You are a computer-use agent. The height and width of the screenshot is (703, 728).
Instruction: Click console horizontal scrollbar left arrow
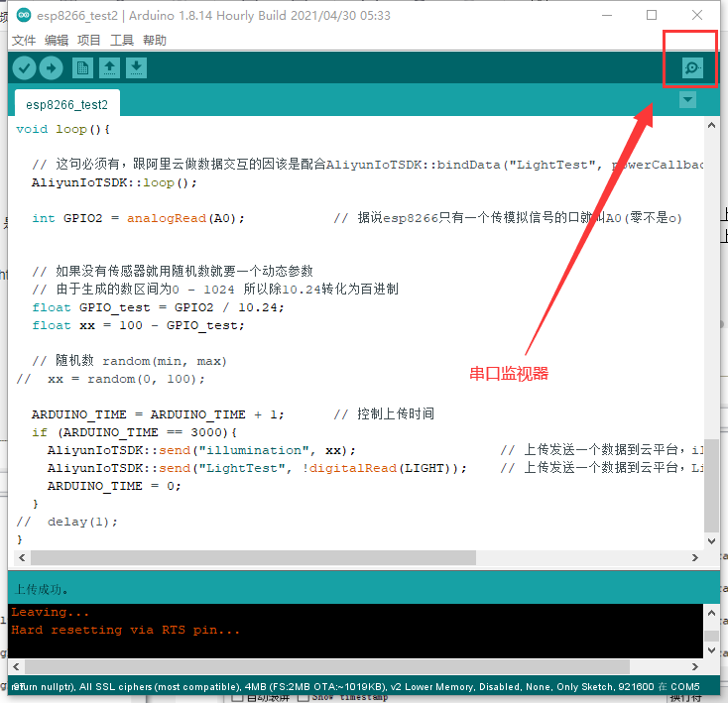16,666
